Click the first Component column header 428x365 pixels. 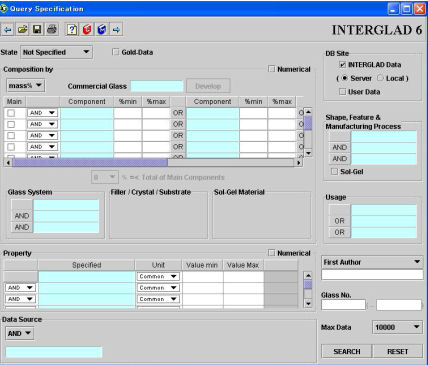tap(87, 102)
